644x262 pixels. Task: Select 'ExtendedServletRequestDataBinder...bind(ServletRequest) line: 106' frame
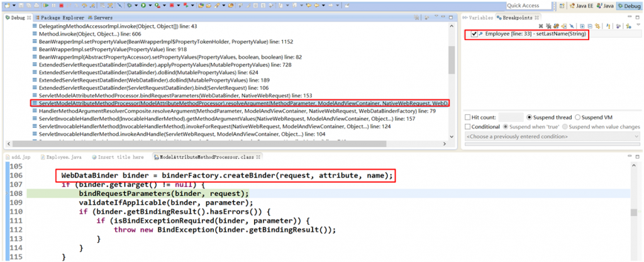tap(151, 88)
